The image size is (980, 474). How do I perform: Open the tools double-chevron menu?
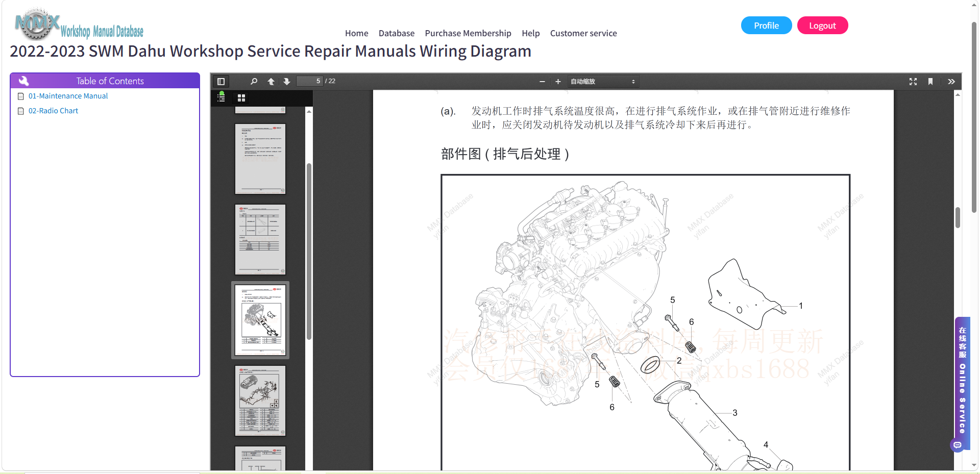click(951, 82)
